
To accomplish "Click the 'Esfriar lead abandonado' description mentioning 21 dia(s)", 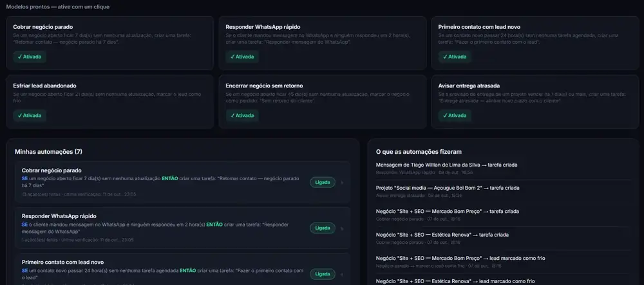I will [x=107, y=97].
